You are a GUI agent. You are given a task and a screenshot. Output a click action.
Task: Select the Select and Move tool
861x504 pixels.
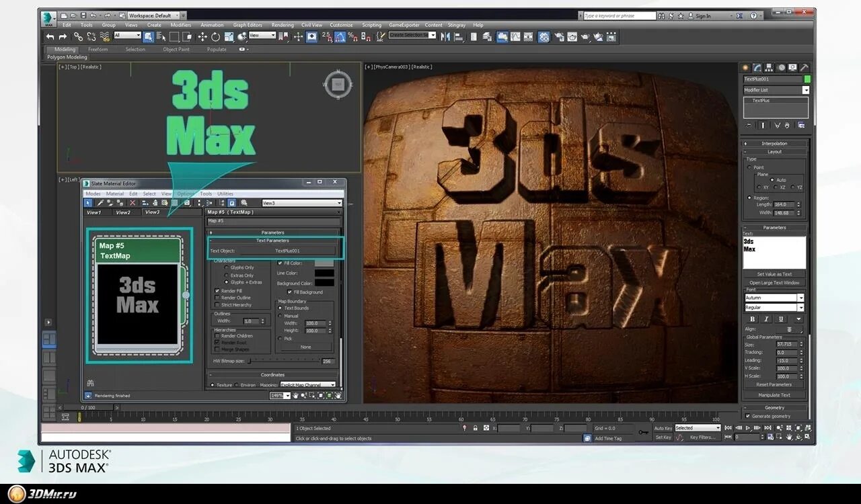tap(203, 37)
